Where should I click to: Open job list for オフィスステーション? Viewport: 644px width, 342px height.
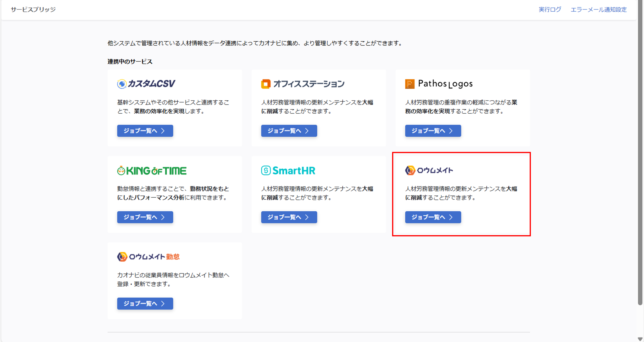289,131
